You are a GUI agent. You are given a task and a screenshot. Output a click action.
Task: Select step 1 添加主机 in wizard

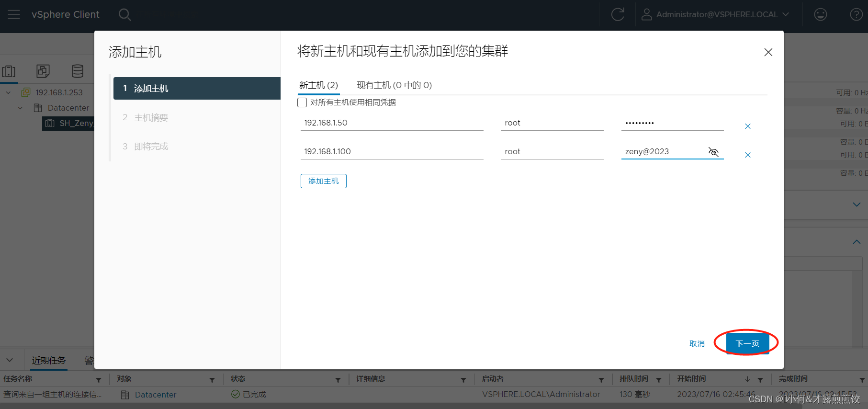197,88
